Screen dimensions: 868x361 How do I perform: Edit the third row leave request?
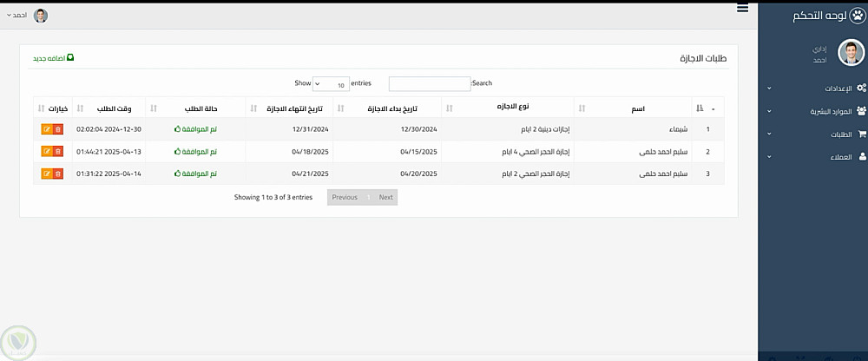[x=47, y=174]
